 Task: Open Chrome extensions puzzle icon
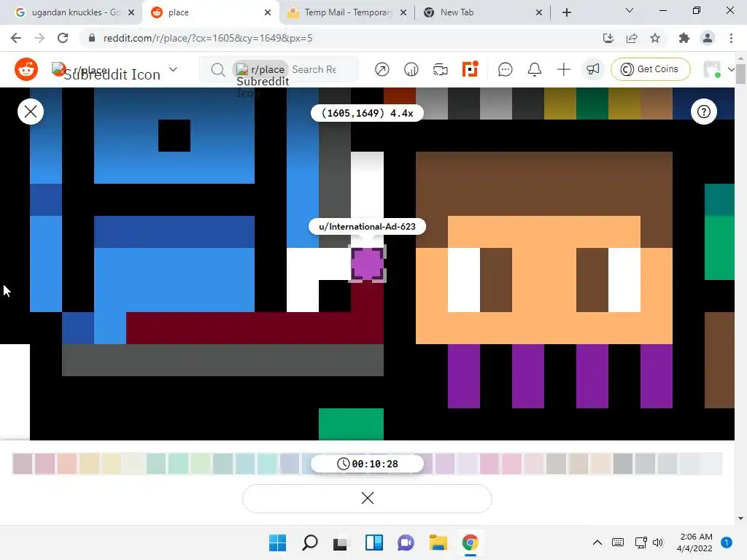coord(684,38)
